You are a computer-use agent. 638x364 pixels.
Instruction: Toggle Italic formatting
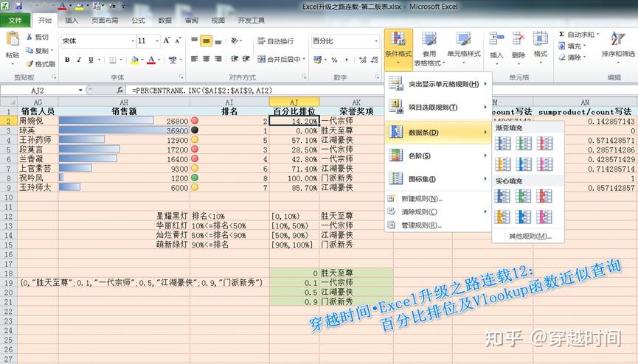click(79, 60)
